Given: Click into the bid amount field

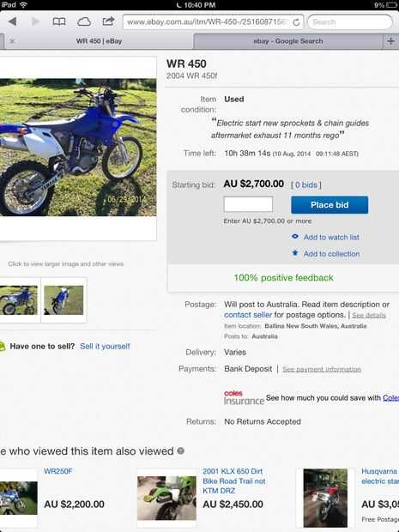Looking at the screenshot, I should point(248,204).
